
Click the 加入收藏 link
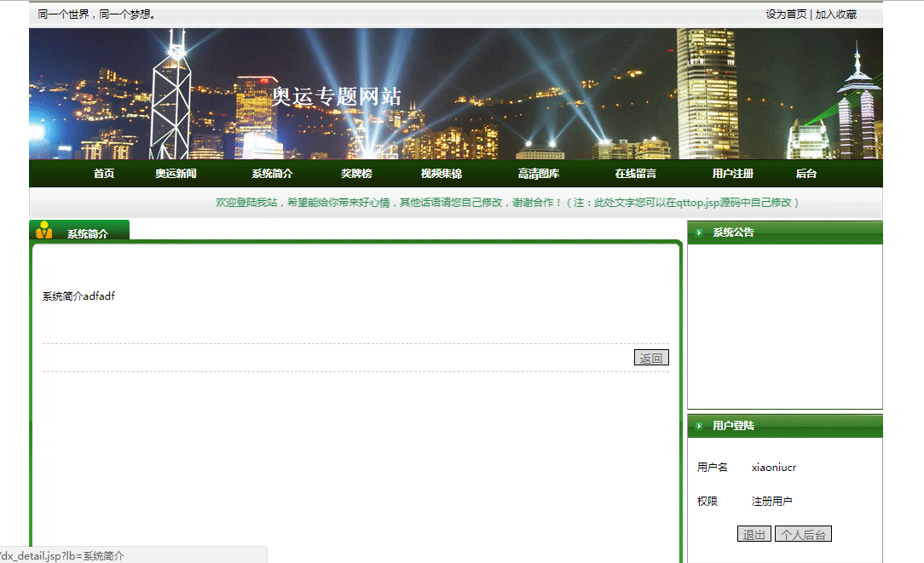(x=835, y=14)
